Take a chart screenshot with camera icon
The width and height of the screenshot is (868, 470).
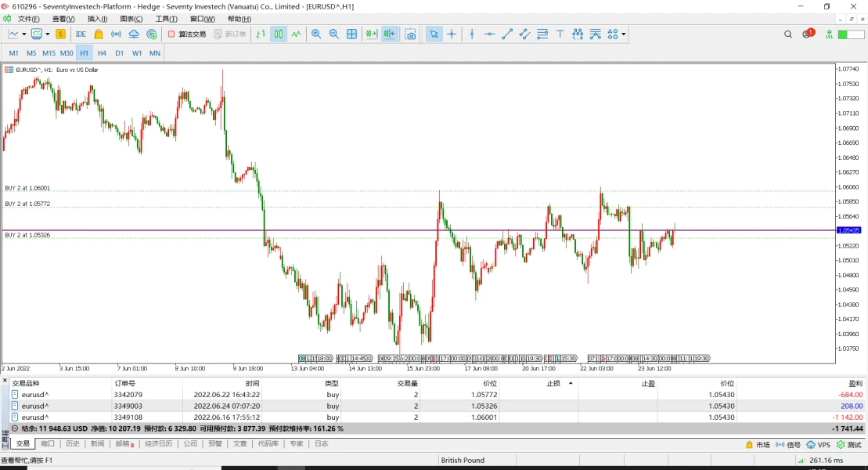click(x=410, y=34)
